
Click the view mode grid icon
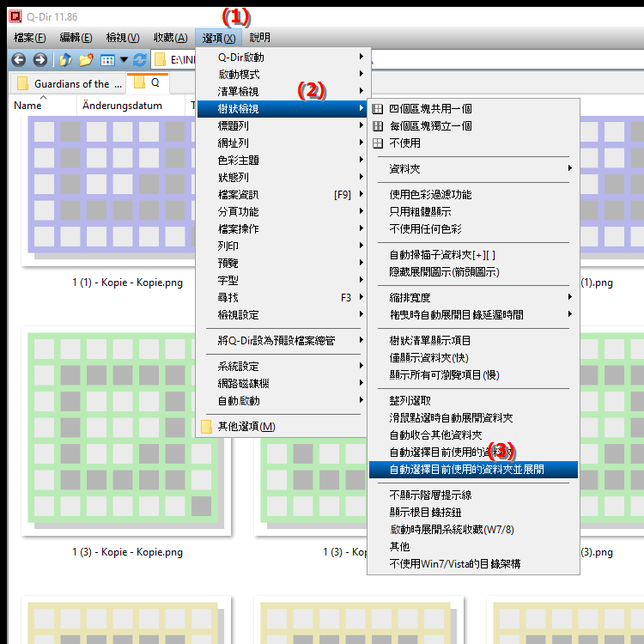(x=107, y=60)
